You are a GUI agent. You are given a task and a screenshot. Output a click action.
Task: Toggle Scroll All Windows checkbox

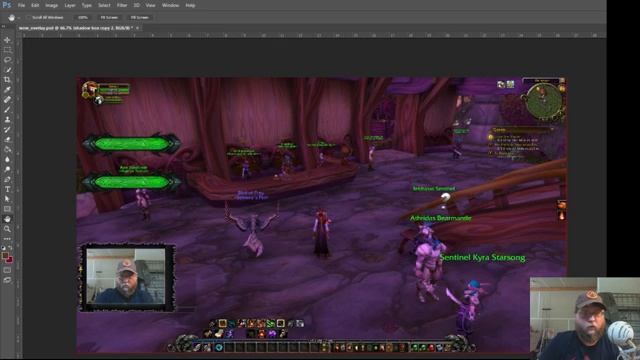coord(29,18)
